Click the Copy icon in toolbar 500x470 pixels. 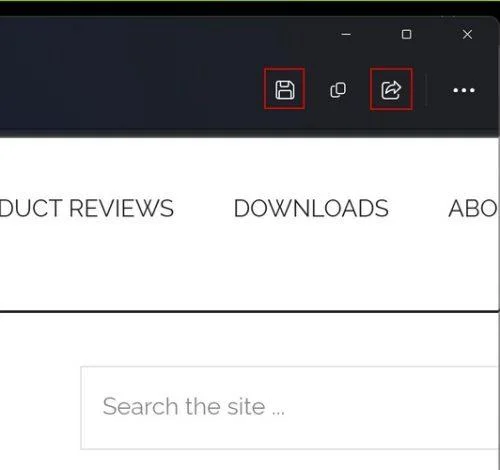pyautogui.click(x=338, y=90)
